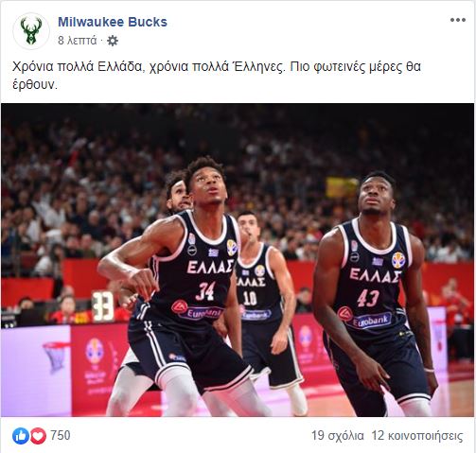This screenshot has width=476, height=453.
Task: Show the 19 σχόλια comments
Action: pyautogui.click(x=338, y=436)
